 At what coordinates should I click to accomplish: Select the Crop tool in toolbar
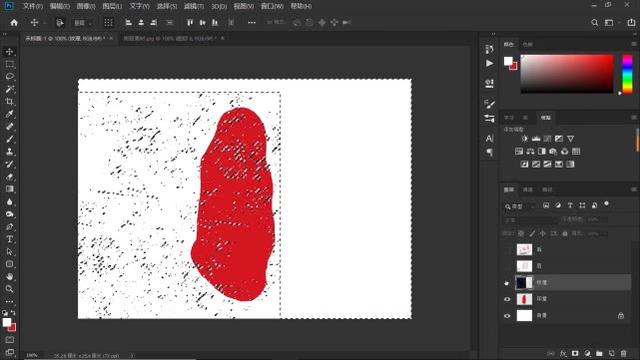[10, 102]
